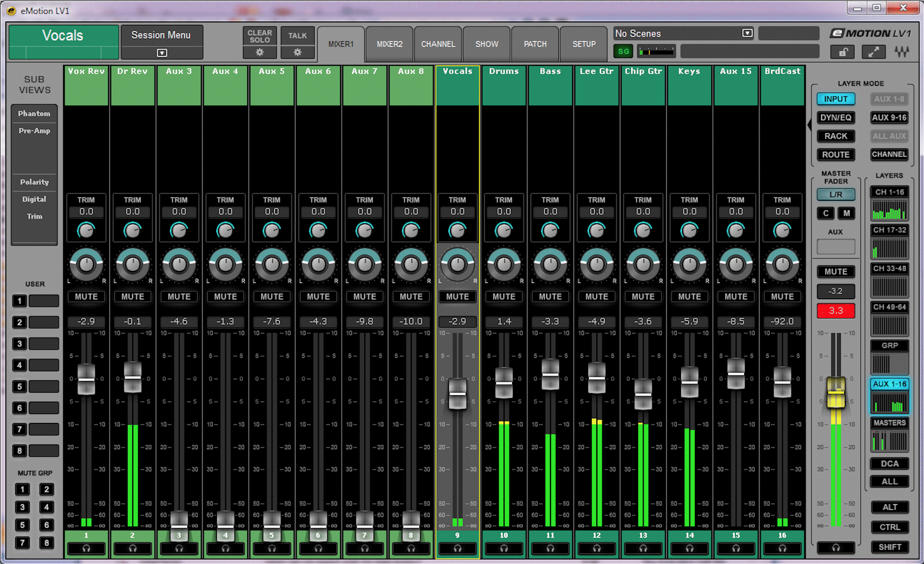
Task: Mute the master fader
Action: (x=836, y=271)
